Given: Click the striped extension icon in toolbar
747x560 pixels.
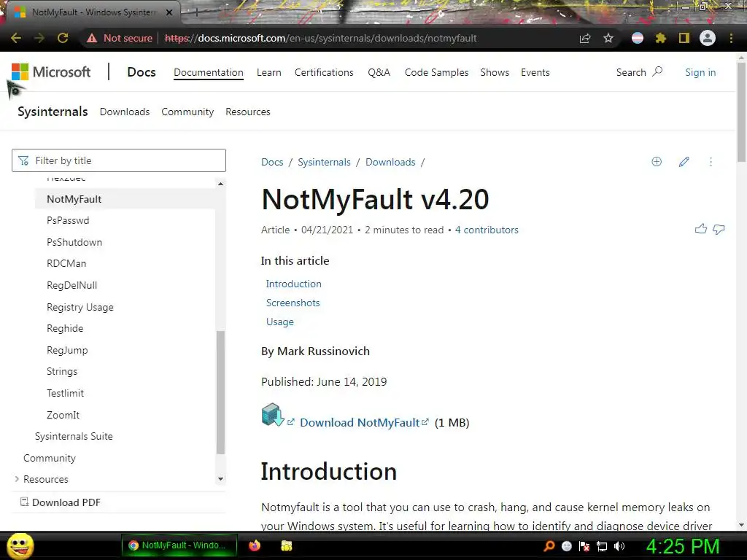Looking at the screenshot, I should pos(638,38).
